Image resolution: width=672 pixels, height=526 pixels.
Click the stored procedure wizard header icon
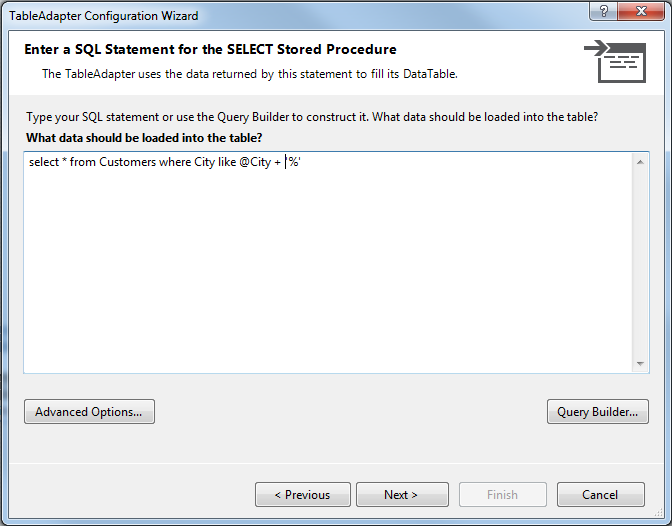615,61
